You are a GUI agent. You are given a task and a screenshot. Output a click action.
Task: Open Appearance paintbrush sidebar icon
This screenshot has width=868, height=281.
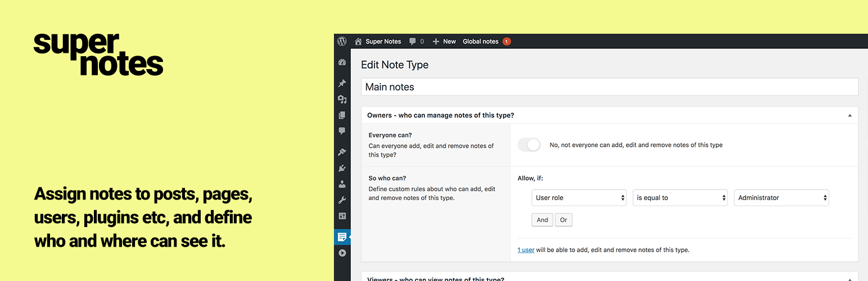click(x=342, y=152)
